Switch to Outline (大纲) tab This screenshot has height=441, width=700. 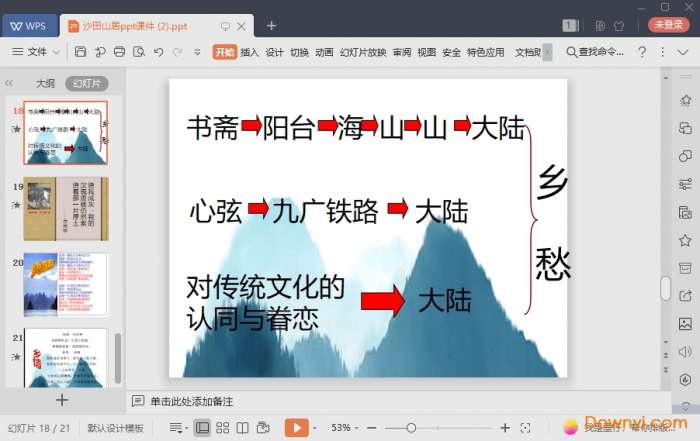click(x=45, y=83)
